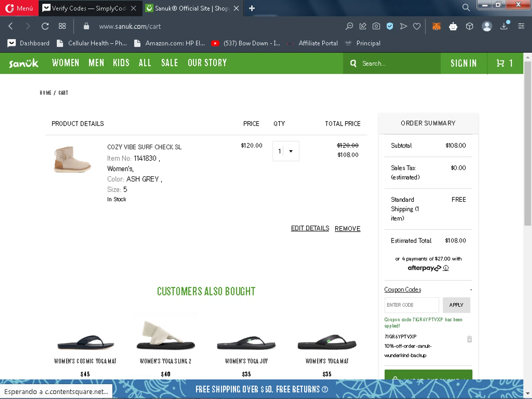Open the Cozy Vibe boot thumbnail

point(72,160)
